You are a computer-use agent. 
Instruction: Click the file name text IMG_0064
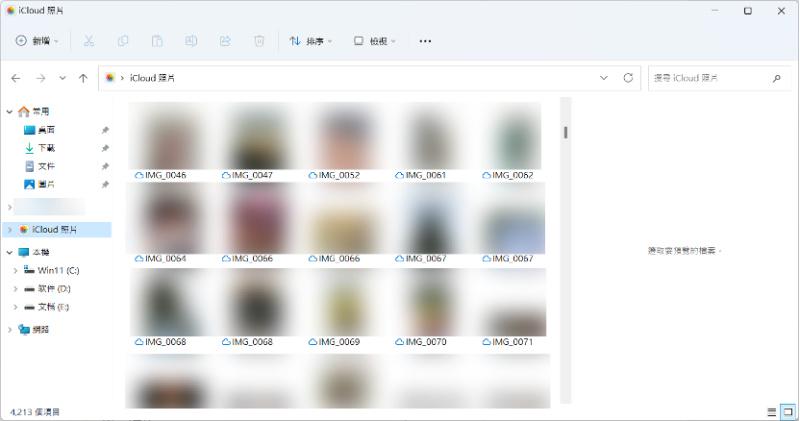click(x=166, y=259)
